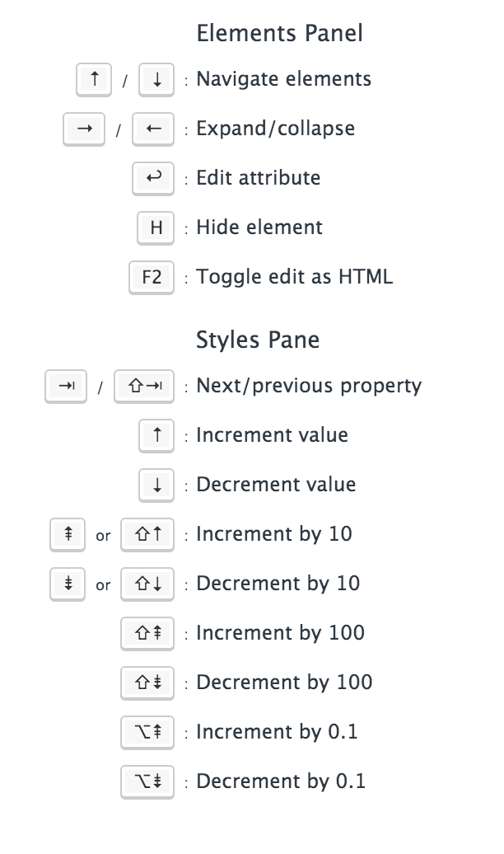Image resolution: width=504 pixels, height=854 pixels.
Task: Click the Shift+Page Up key for Increment by 100
Action: pyautogui.click(x=147, y=634)
